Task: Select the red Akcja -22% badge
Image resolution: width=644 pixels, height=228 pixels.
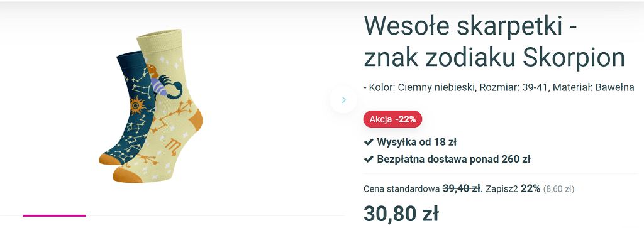Action: 392,120
